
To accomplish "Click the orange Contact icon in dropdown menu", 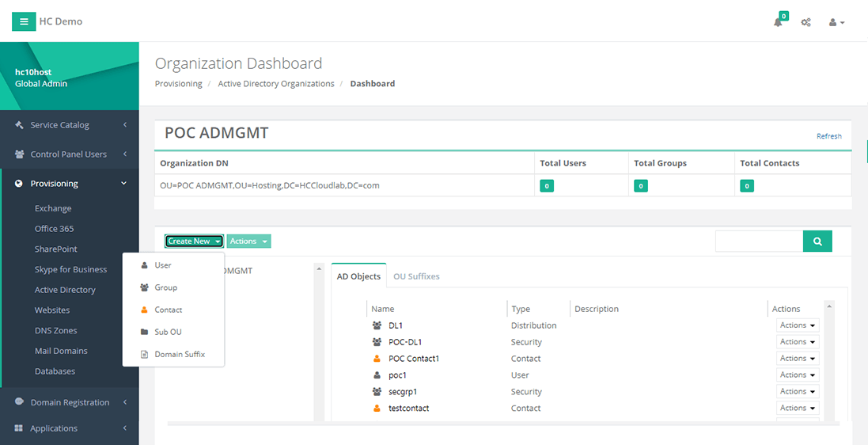I will click(145, 310).
